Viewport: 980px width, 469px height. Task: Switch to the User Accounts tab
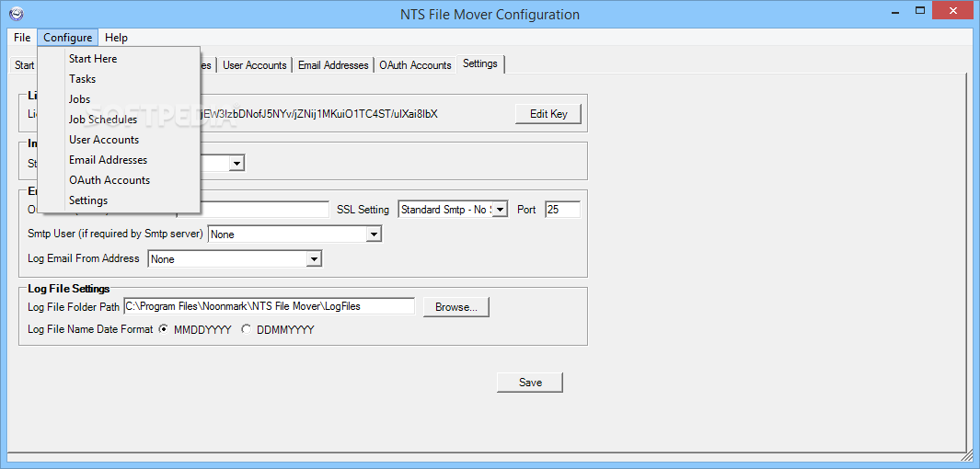(x=254, y=65)
